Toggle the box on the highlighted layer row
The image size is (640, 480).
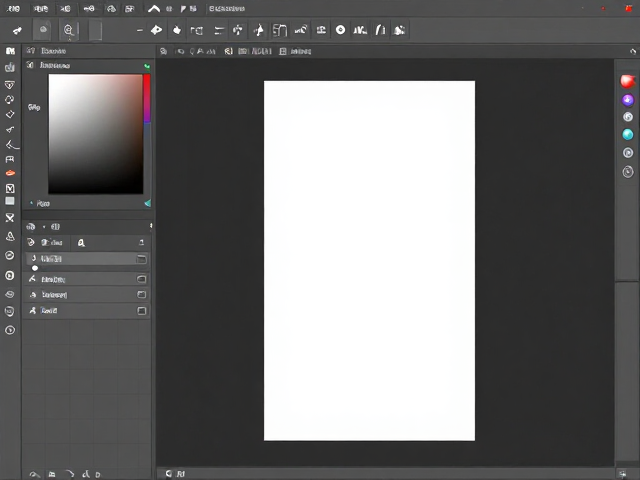[x=141, y=259]
